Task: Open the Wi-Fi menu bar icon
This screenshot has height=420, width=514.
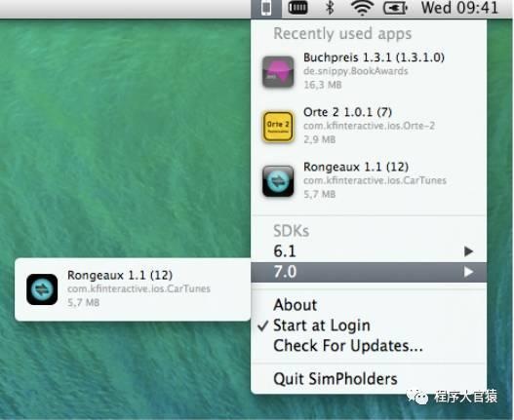Action: click(x=362, y=8)
